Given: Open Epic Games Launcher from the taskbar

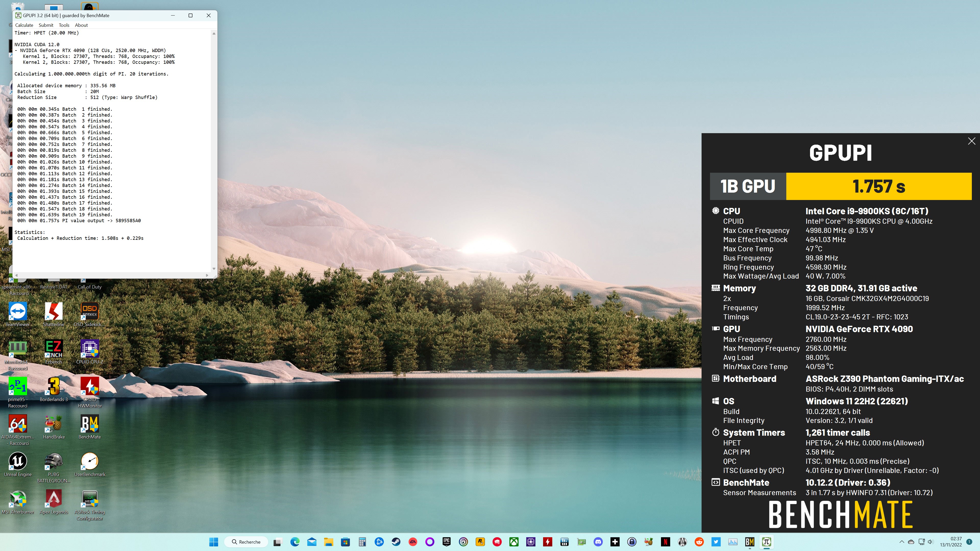Looking at the screenshot, I should coord(446,542).
